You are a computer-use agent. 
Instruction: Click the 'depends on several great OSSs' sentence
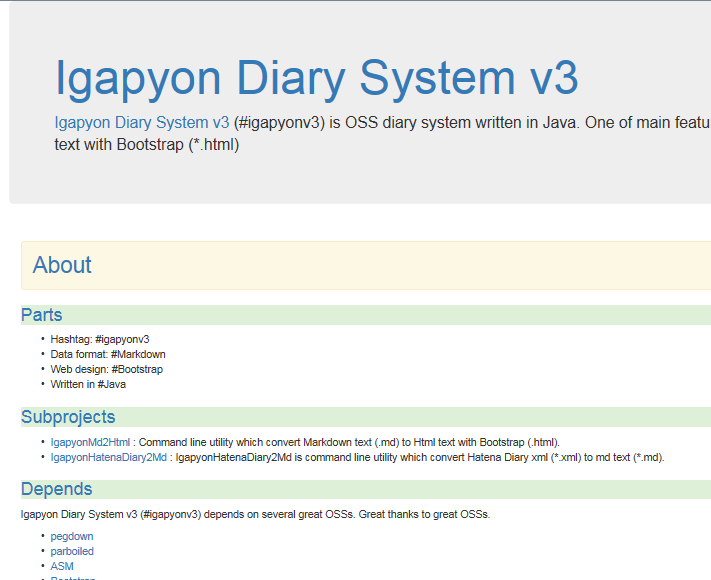255,514
